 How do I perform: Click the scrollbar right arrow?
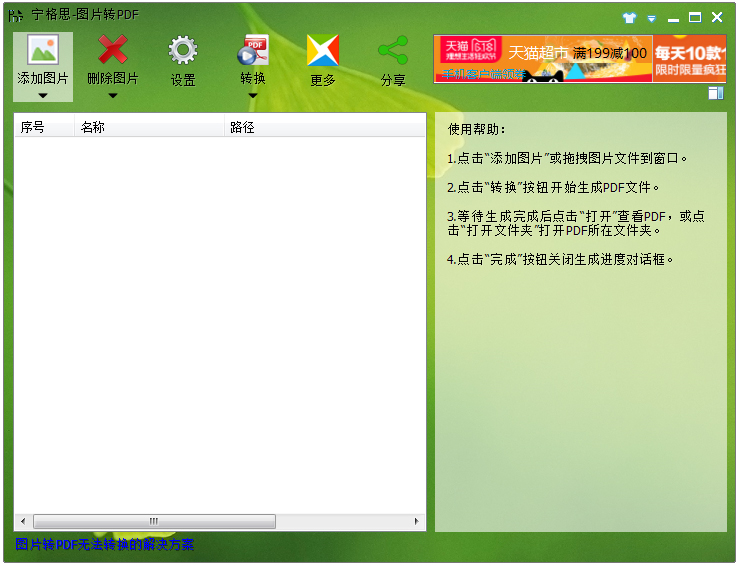pyautogui.click(x=417, y=521)
